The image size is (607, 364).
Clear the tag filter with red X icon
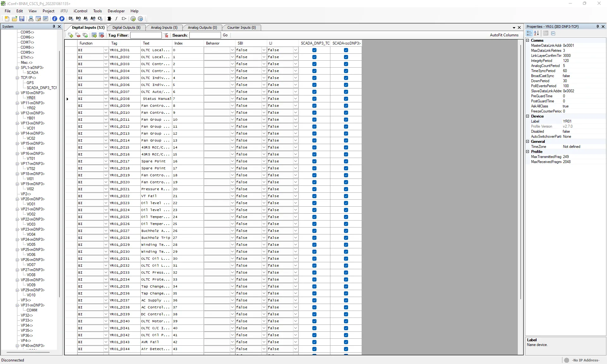(166, 35)
